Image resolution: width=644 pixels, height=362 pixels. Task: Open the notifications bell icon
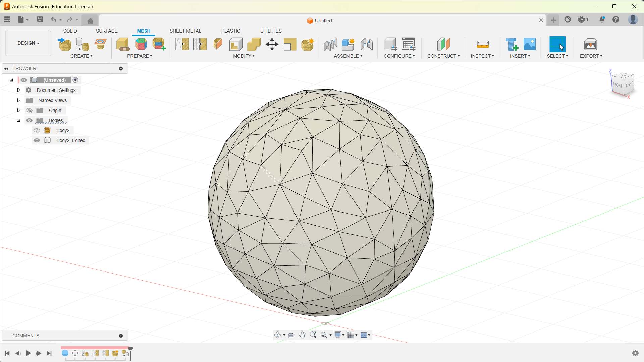602,19
